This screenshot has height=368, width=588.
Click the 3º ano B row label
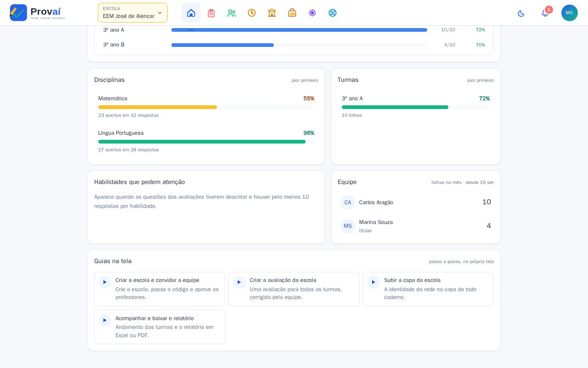click(113, 45)
